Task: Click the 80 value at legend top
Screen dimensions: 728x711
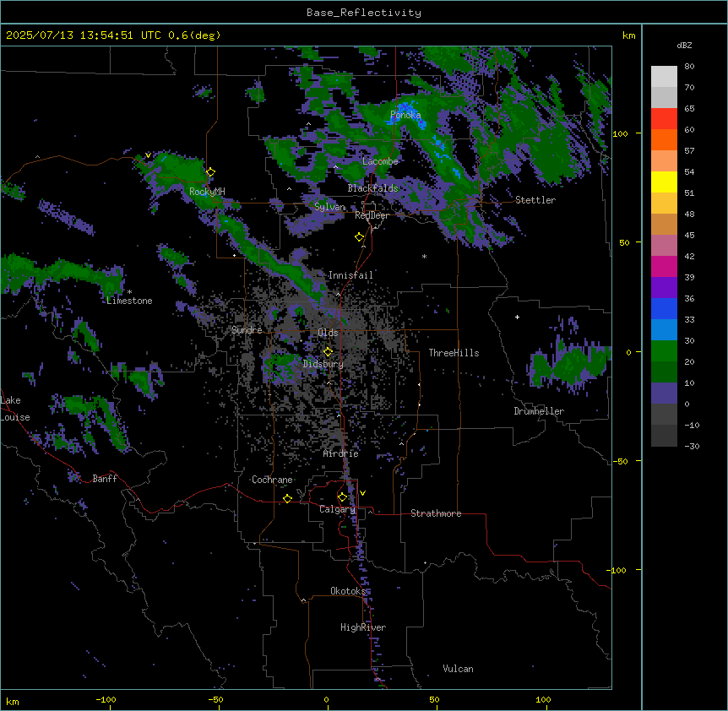Action: click(x=689, y=67)
